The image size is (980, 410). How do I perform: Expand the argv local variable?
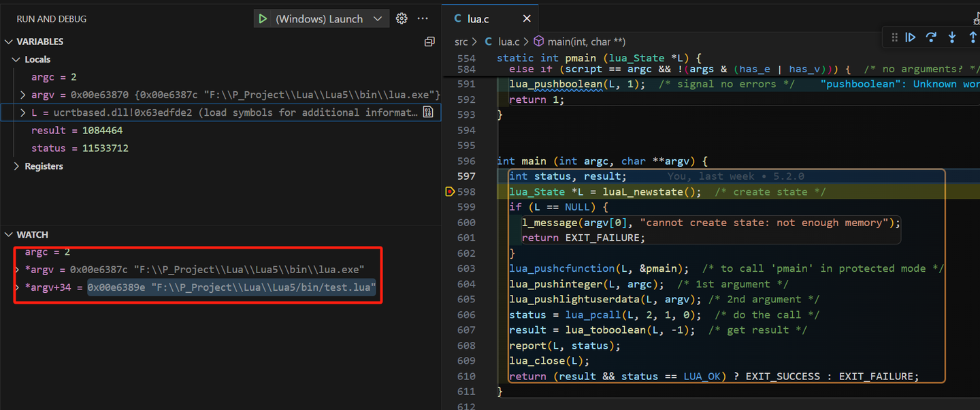[23, 95]
